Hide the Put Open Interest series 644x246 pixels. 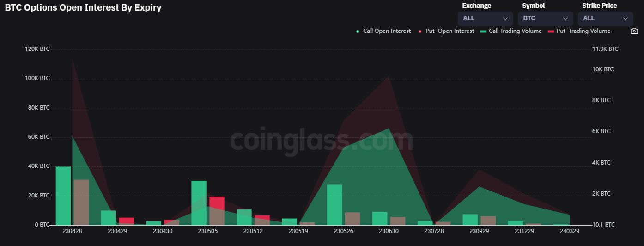tap(446, 31)
